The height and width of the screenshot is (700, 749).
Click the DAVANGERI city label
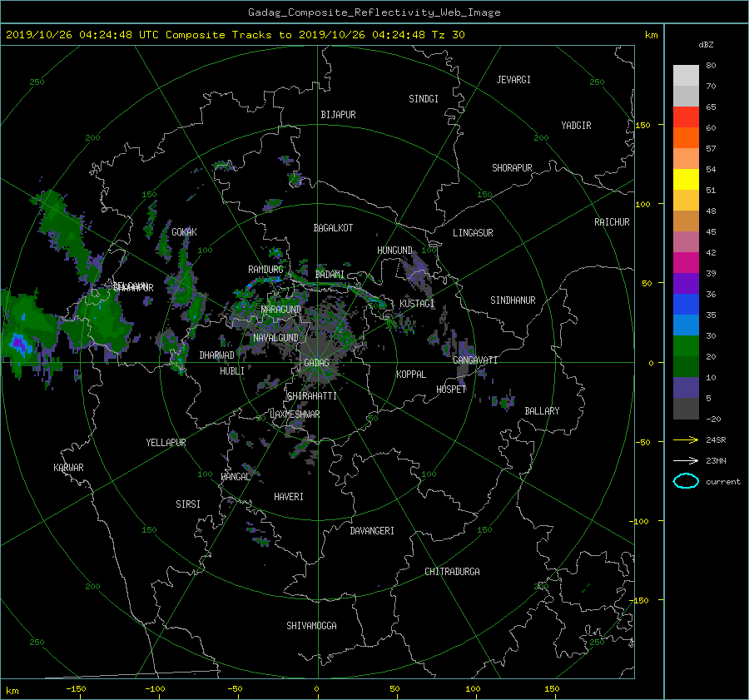(x=372, y=531)
